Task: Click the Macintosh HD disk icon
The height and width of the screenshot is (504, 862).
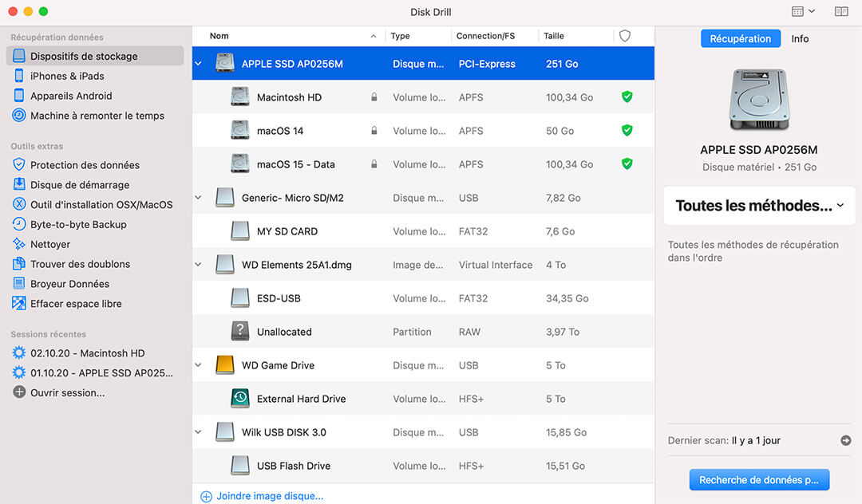Action: coord(240,96)
